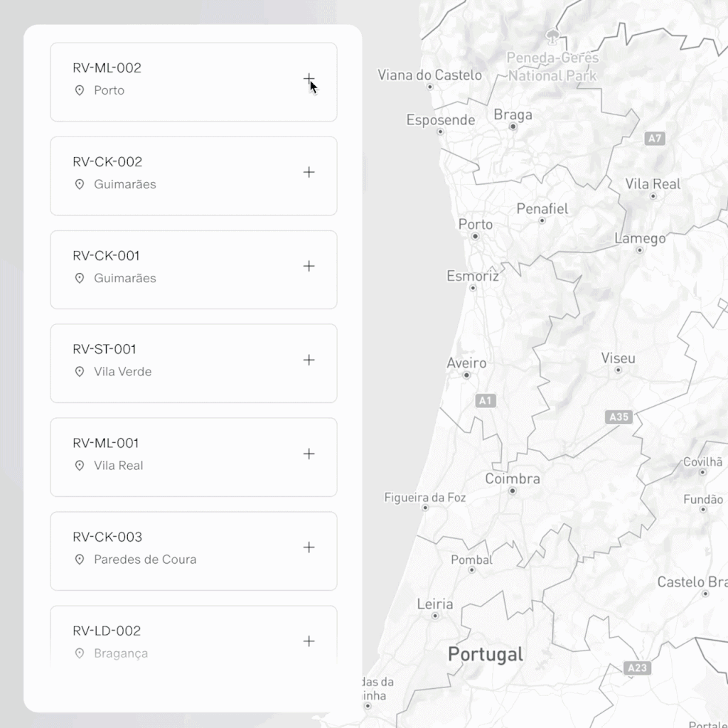This screenshot has height=728, width=728.
Task: Click the A35 highway badge on map
Action: [619, 417]
